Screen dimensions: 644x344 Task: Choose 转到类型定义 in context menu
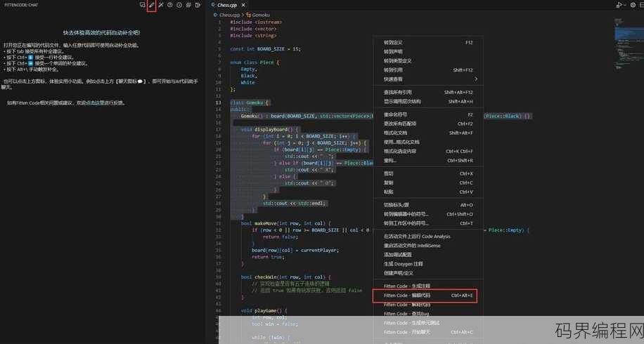(x=428, y=60)
